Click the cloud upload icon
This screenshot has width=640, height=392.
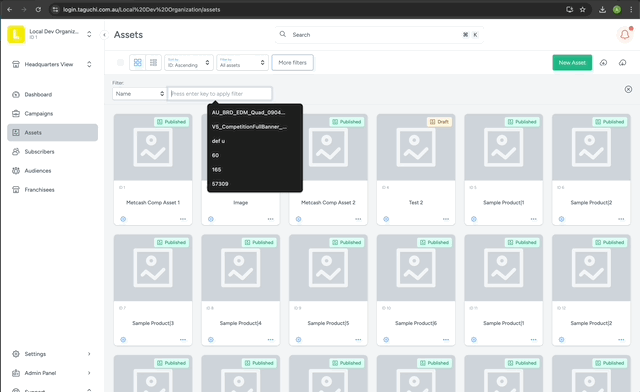[x=603, y=62]
